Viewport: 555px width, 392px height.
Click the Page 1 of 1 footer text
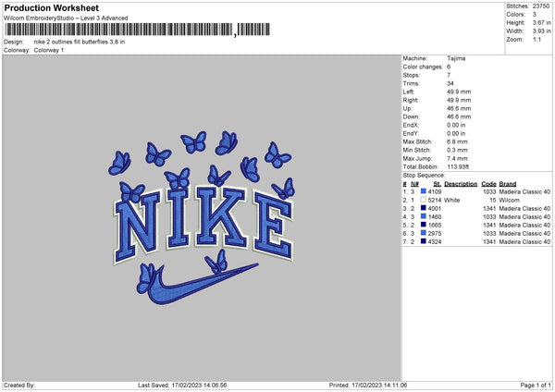tap(536, 385)
